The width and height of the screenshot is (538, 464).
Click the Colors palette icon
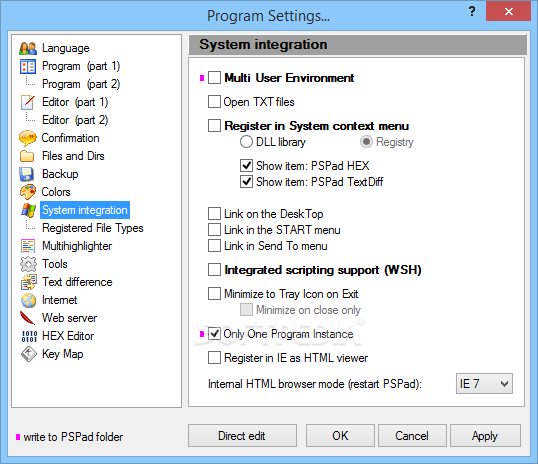click(x=28, y=192)
